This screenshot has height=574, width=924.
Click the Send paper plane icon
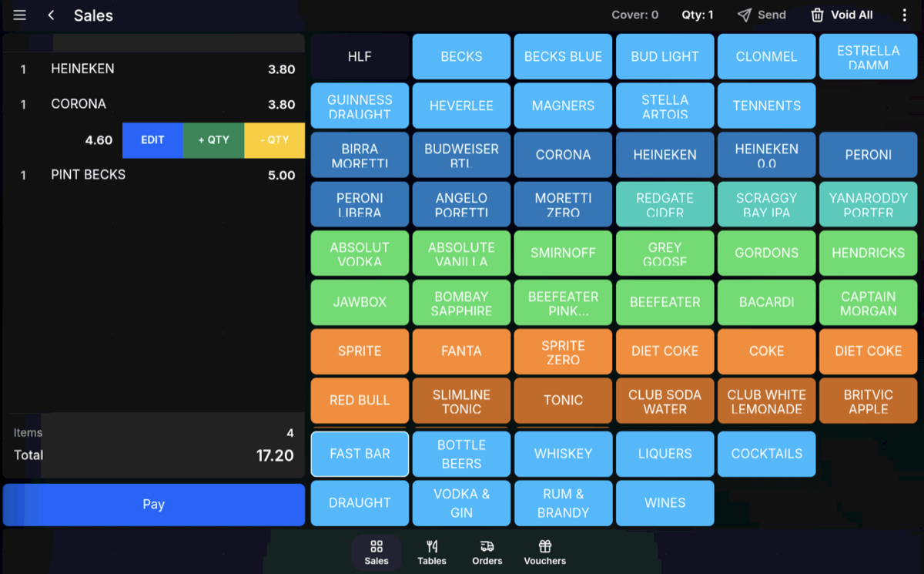coord(745,15)
